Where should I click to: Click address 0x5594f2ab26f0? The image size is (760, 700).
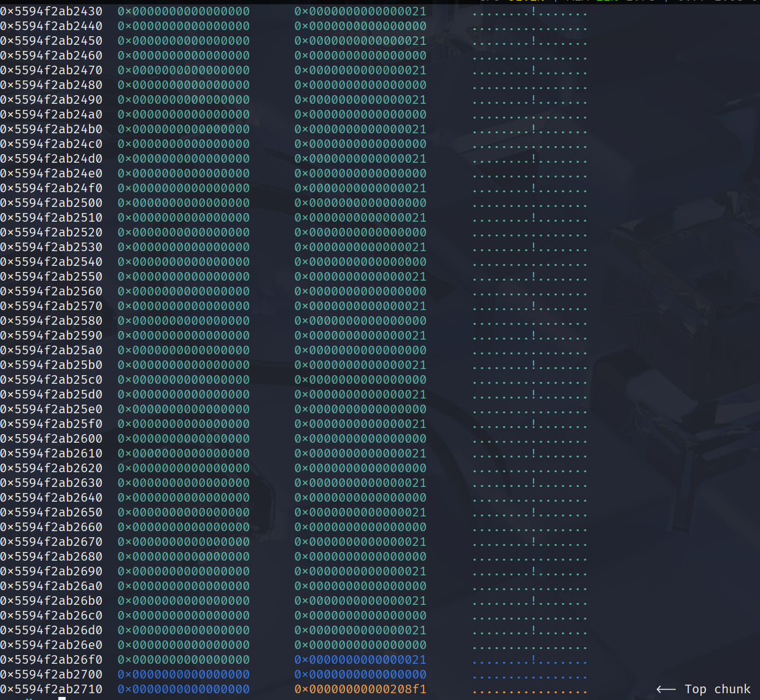[52, 659]
